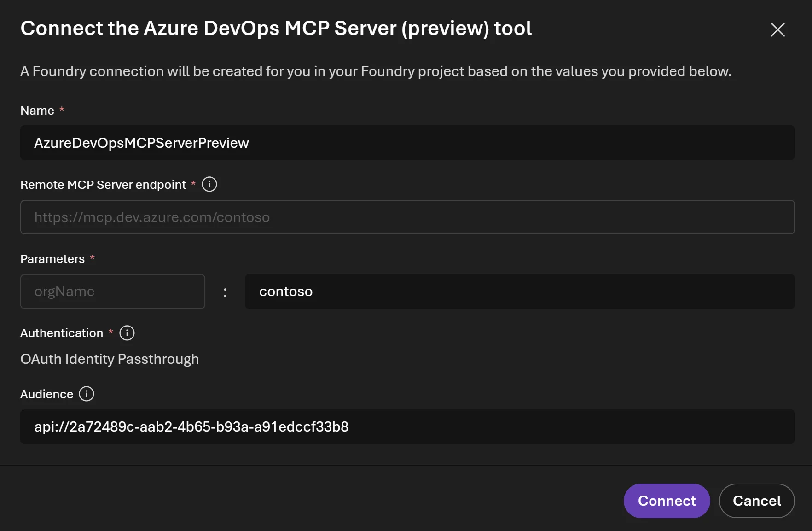
Task: Click the Name field label
Action: [37, 111]
